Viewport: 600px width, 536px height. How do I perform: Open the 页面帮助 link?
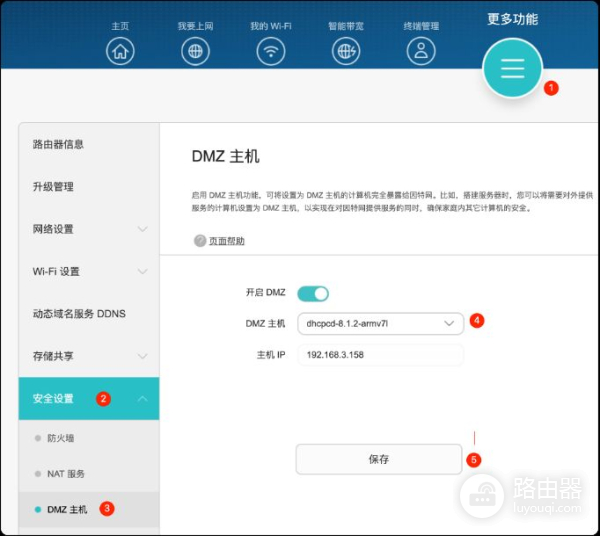point(227,241)
